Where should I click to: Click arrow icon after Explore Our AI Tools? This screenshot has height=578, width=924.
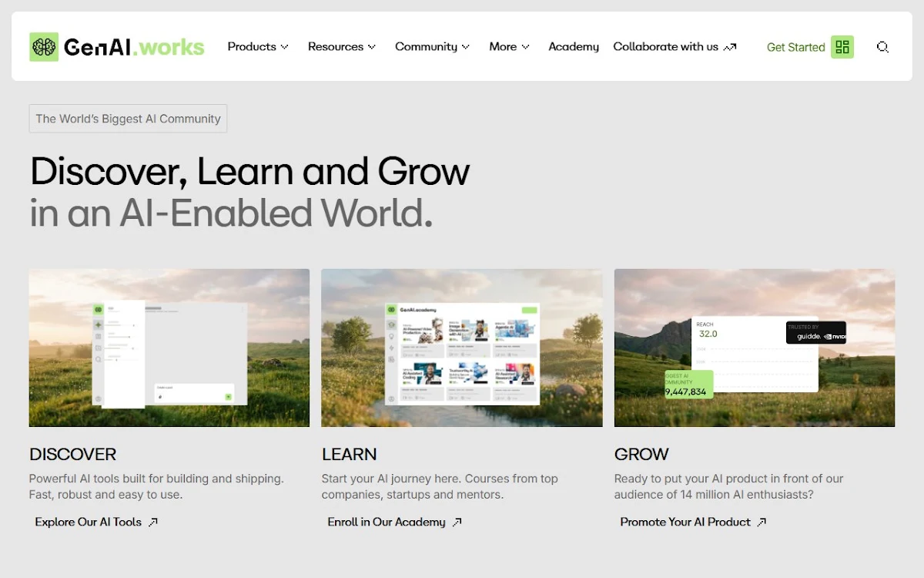153,522
